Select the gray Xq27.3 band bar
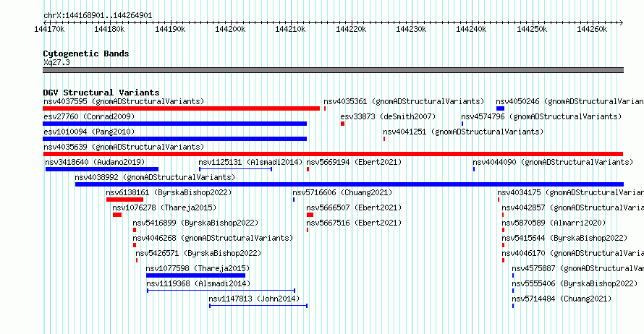This screenshot has height=334, width=644. click(x=333, y=70)
